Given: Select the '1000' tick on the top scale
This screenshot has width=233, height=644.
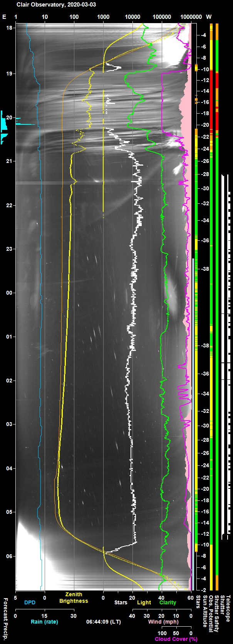Looking at the screenshot, I should point(103,17).
